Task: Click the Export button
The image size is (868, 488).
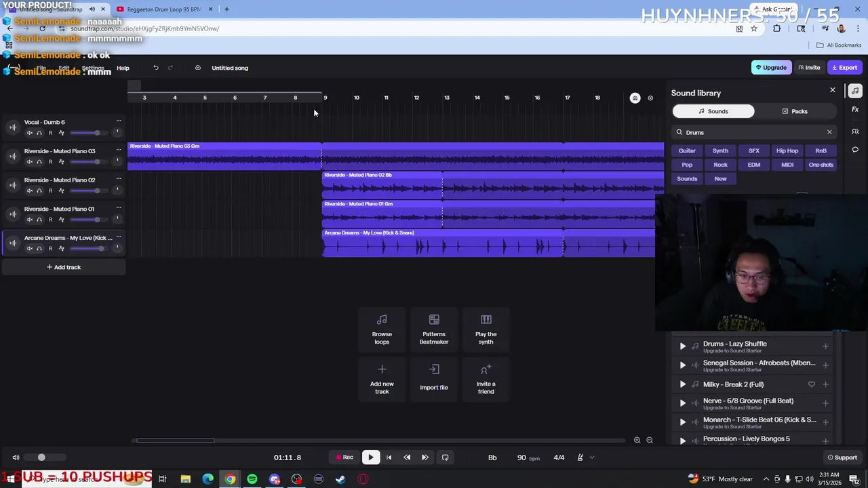Action: tap(845, 68)
